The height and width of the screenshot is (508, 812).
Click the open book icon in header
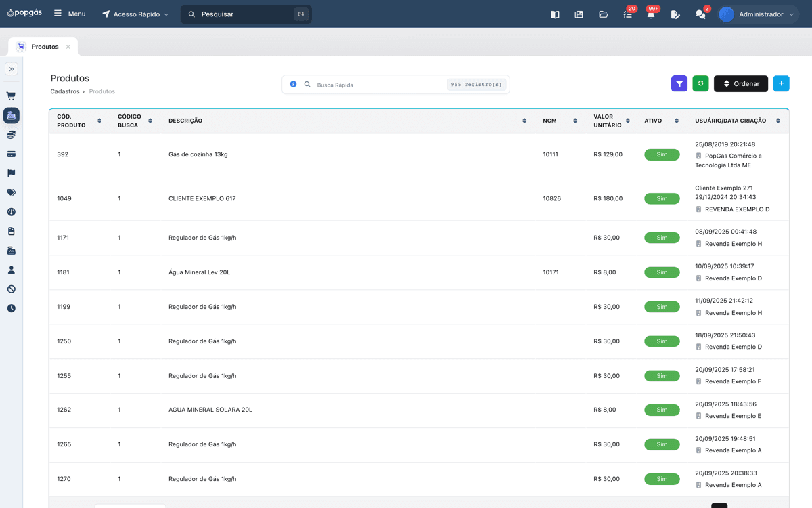coord(555,14)
